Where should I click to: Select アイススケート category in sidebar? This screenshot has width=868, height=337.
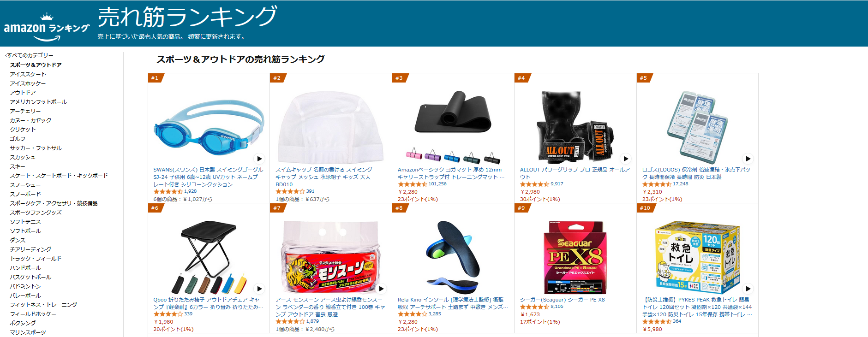(x=28, y=74)
